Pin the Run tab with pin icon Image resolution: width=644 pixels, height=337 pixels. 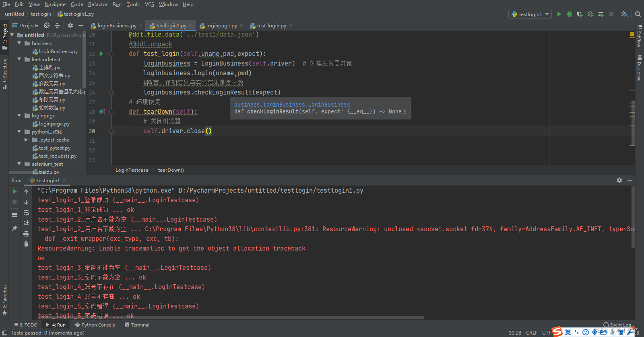(14, 228)
